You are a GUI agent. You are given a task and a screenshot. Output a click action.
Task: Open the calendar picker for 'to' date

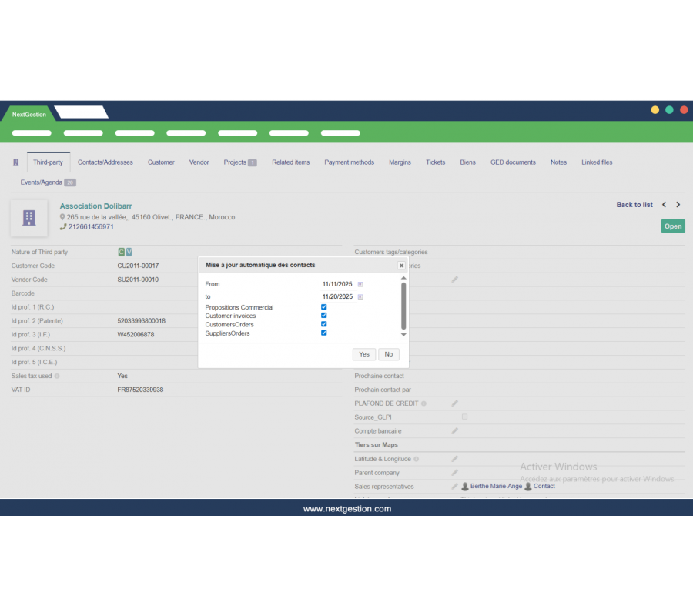coord(360,296)
